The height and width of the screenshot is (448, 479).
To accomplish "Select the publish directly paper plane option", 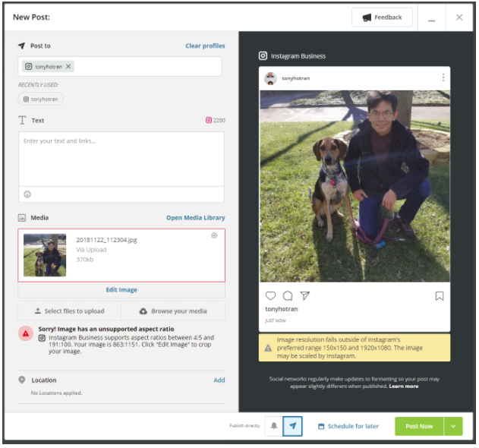I will (292, 426).
